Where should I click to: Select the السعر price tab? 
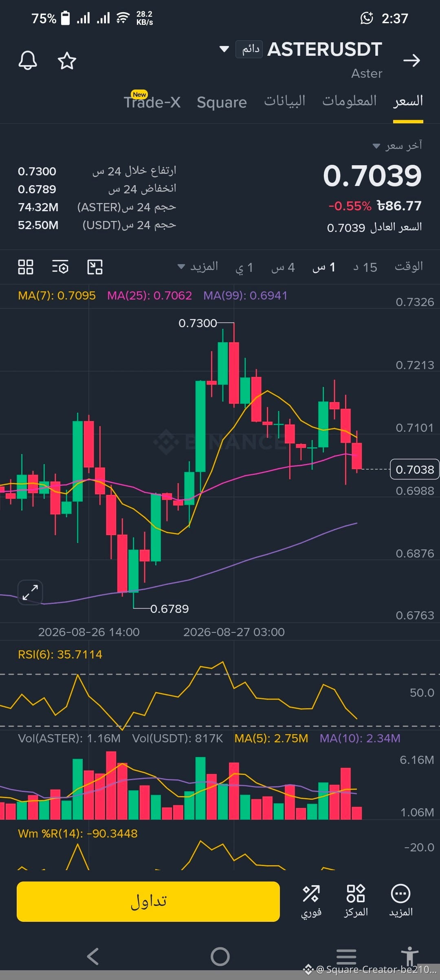[x=408, y=101]
